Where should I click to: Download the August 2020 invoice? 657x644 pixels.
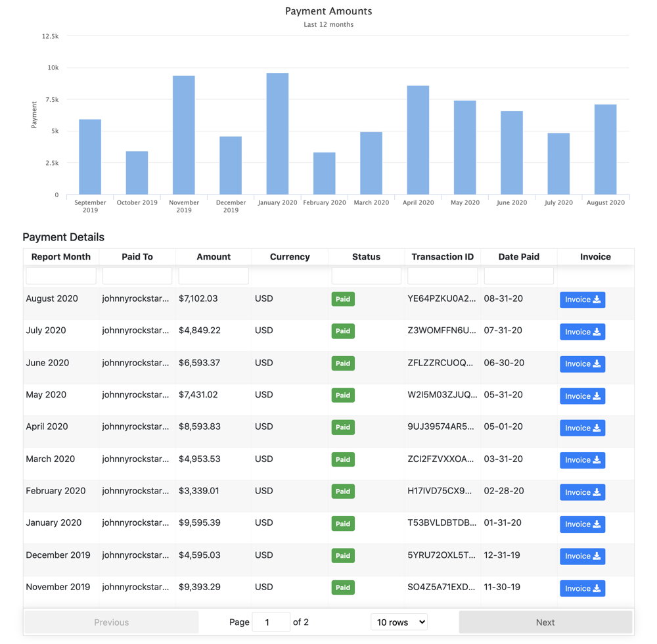[x=582, y=300]
